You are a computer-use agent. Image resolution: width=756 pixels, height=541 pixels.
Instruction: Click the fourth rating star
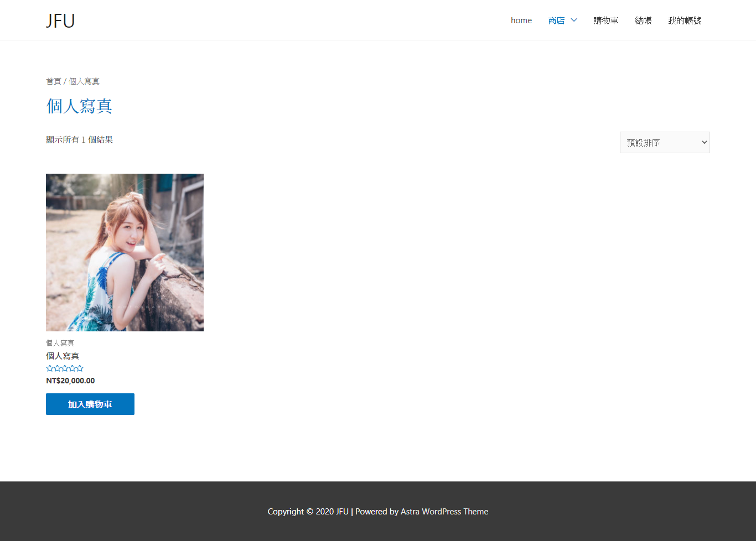point(72,368)
